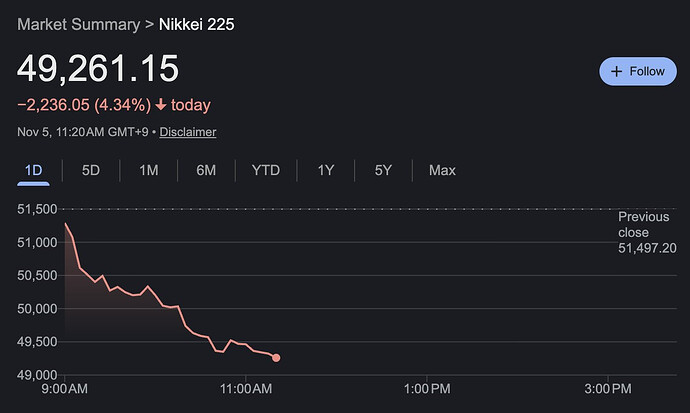This screenshot has height=413, width=690.
Task: Select the 1D time range tab
Action: tap(33, 170)
